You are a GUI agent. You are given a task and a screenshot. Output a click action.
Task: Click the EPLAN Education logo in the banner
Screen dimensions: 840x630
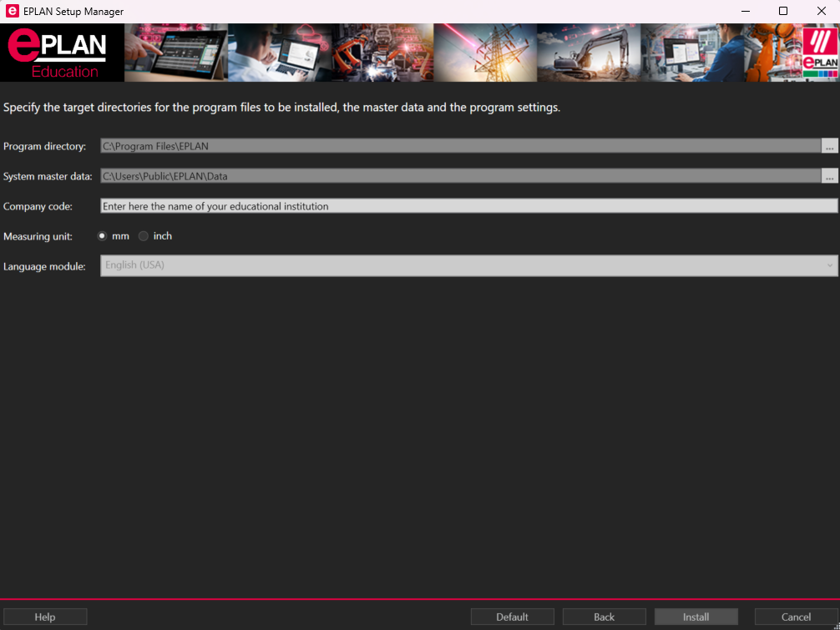point(58,52)
